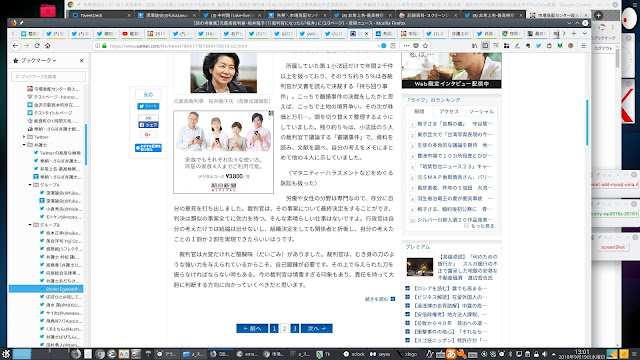Click the volume icon in the system tray
This screenshot has height=360, width=640.
544,354
